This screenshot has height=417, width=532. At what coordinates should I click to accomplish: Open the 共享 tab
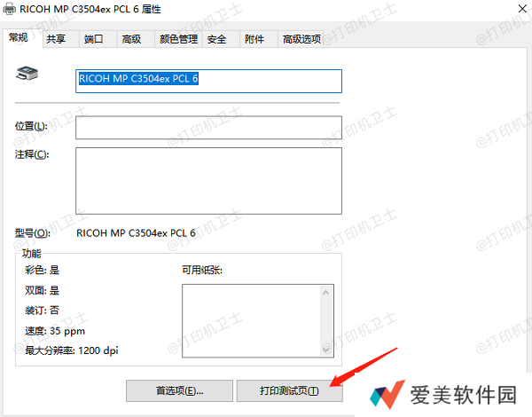pyautogui.click(x=56, y=39)
